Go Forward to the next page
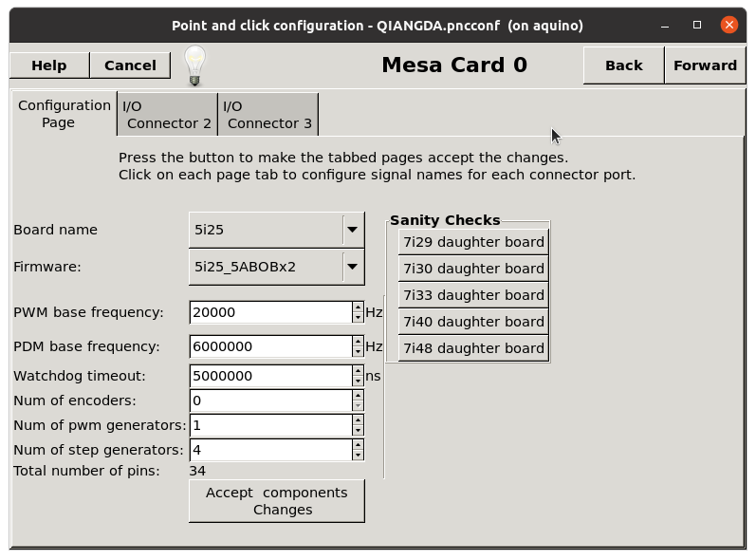The image size is (756, 559). coord(705,65)
